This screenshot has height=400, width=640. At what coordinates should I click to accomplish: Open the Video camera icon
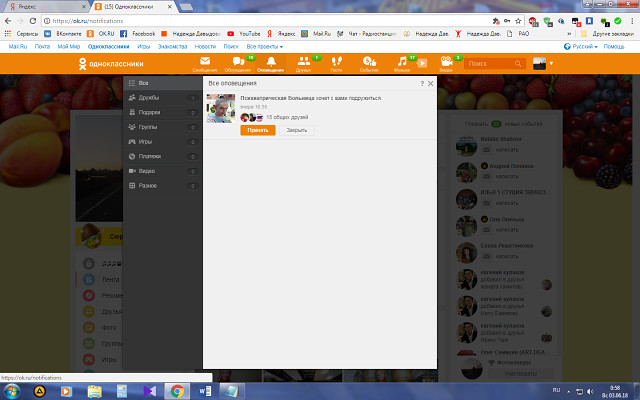click(x=446, y=61)
